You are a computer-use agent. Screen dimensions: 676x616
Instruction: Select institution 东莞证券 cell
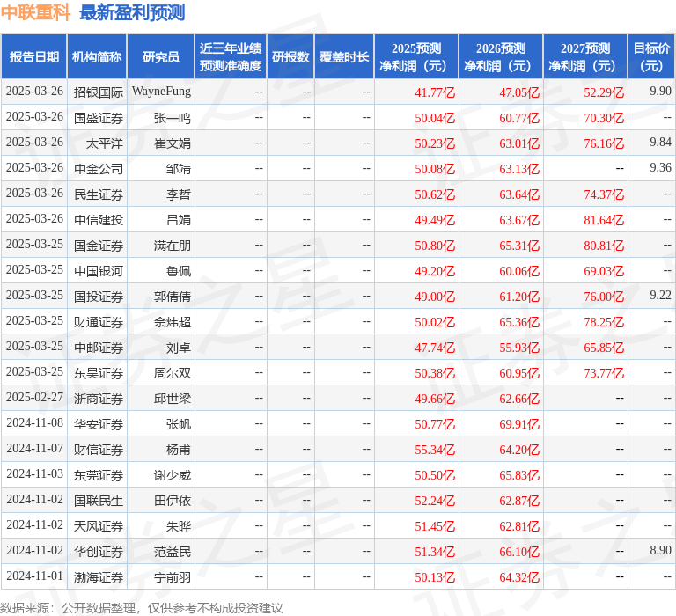point(99,475)
